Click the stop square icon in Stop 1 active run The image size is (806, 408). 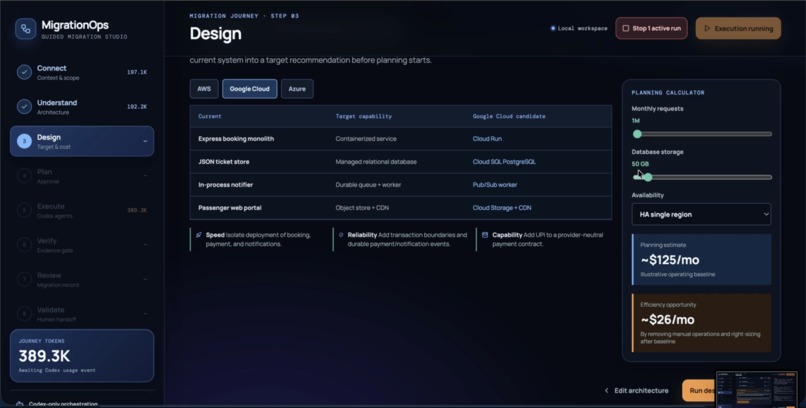pos(626,28)
